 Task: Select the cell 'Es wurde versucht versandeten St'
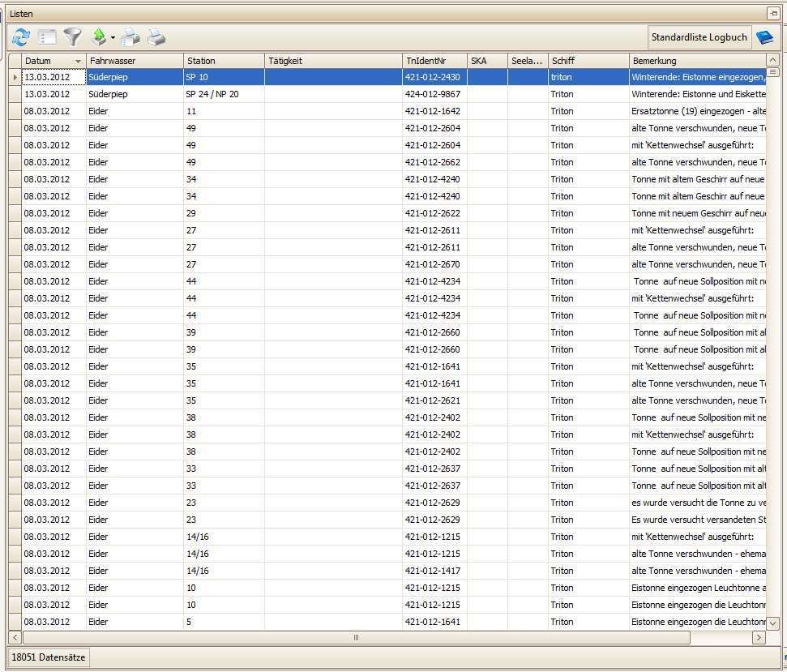coord(698,520)
